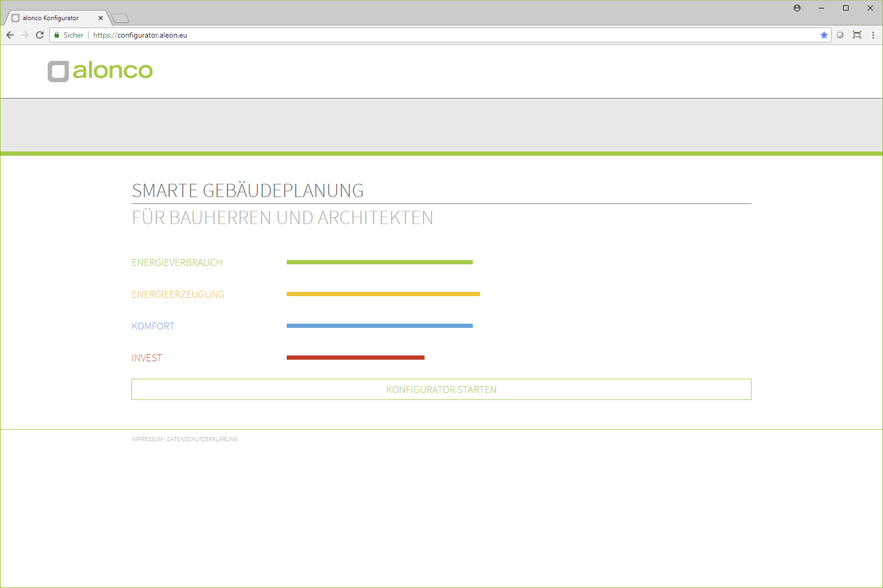Click the round gray extension icon
Image resolution: width=883 pixels, height=588 pixels.
tap(840, 35)
